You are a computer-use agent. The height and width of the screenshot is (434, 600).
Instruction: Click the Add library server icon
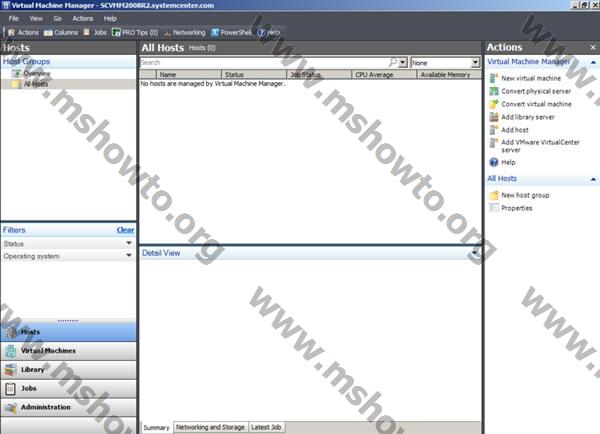pyautogui.click(x=494, y=117)
